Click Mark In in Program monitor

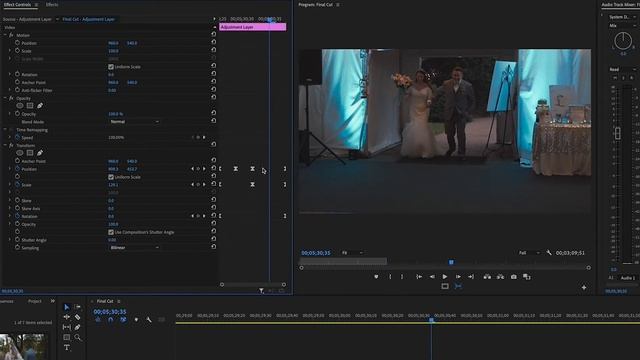click(390, 277)
